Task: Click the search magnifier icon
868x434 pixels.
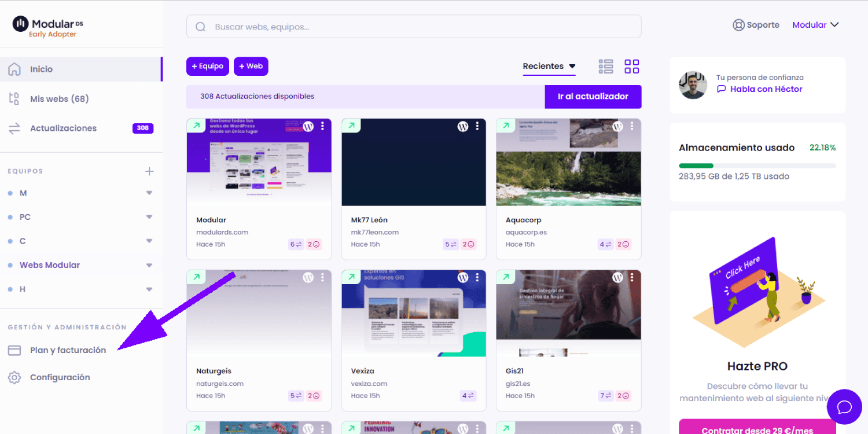Action: 201,27
